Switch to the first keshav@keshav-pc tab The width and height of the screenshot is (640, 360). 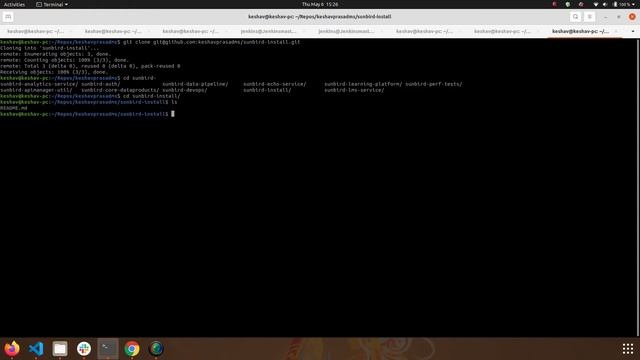[36, 31]
